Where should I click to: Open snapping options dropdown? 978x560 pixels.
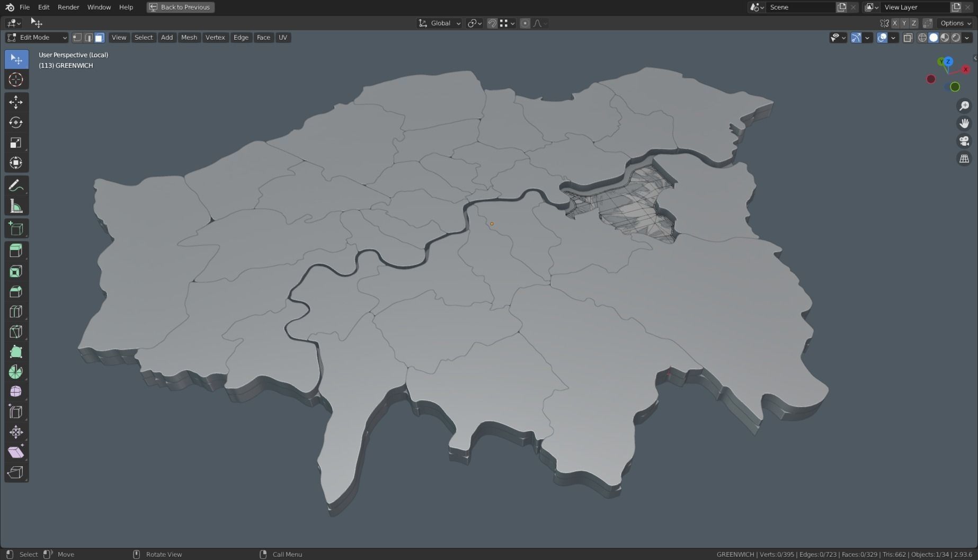[508, 23]
